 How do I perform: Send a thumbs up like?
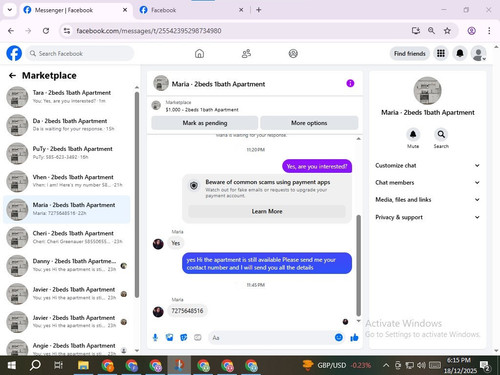click(x=354, y=338)
